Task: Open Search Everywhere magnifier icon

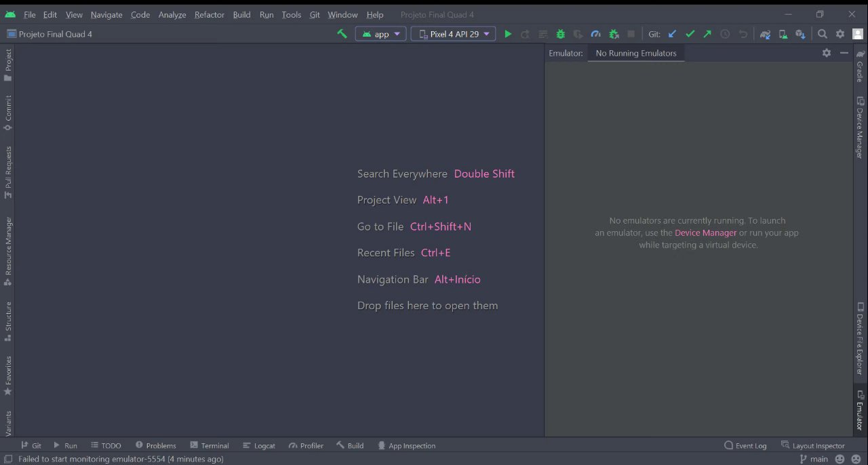Action: click(x=822, y=34)
